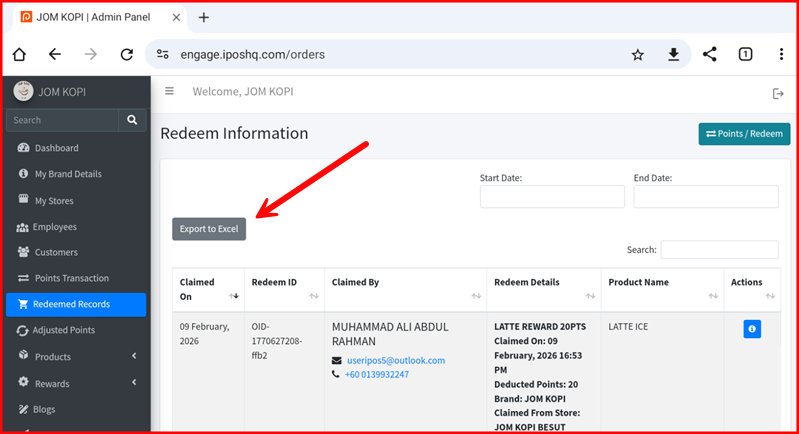
Task: Click the Export to Excel button
Action: [x=209, y=229]
